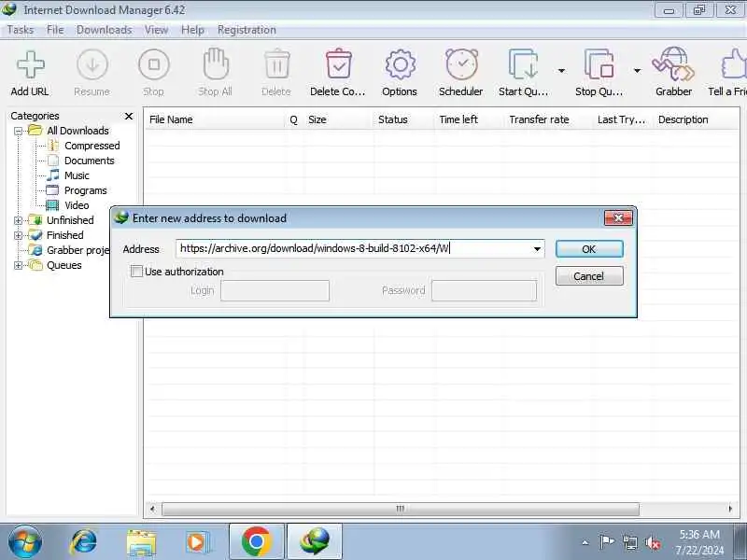Image resolution: width=747 pixels, height=560 pixels.
Task: Click the Stop toolbar icon
Action: pyautogui.click(x=153, y=64)
